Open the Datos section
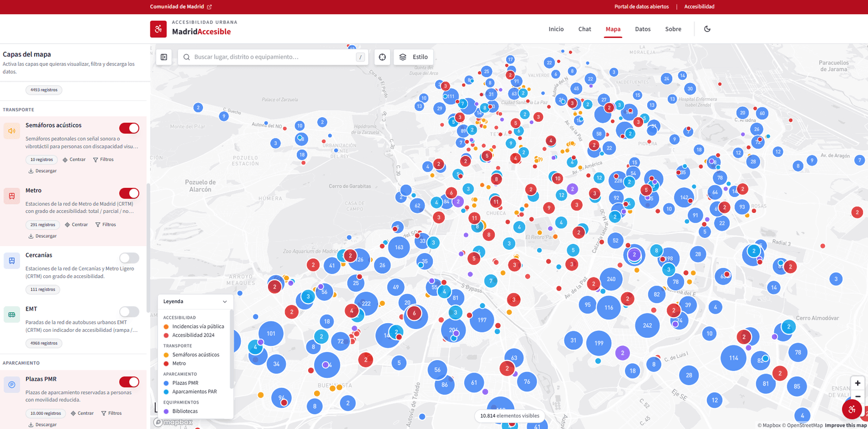This screenshot has height=429, width=868. tap(643, 29)
